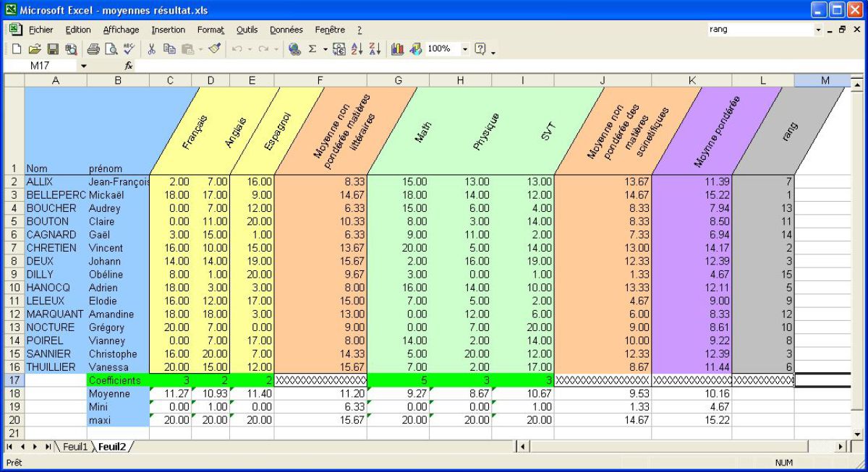Viewport: 868px width, 472px height.
Task: Open the Insertion menu
Action: (x=168, y=30)
